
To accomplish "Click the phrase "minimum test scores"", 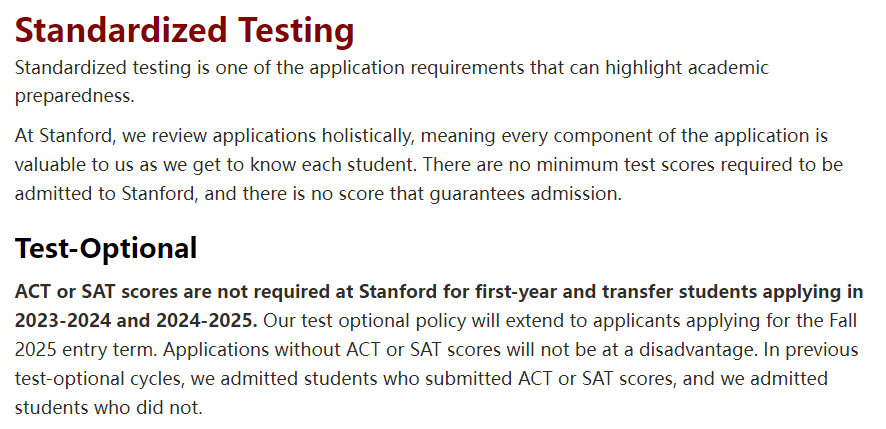I will click(x=627, y=164).
